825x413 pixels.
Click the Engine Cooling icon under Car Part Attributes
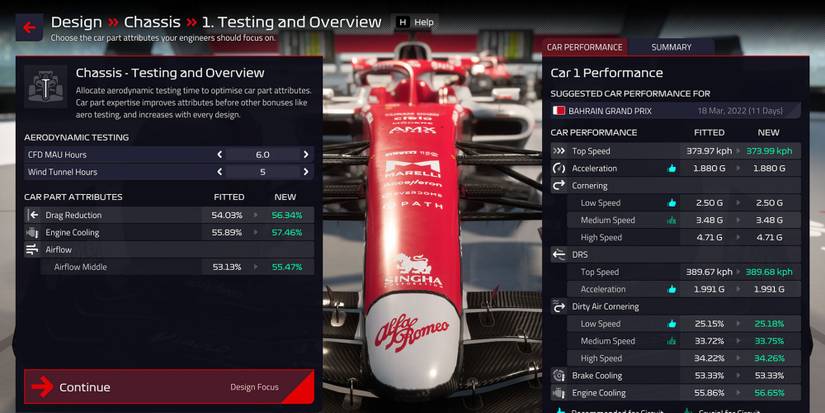click(33, 232)
